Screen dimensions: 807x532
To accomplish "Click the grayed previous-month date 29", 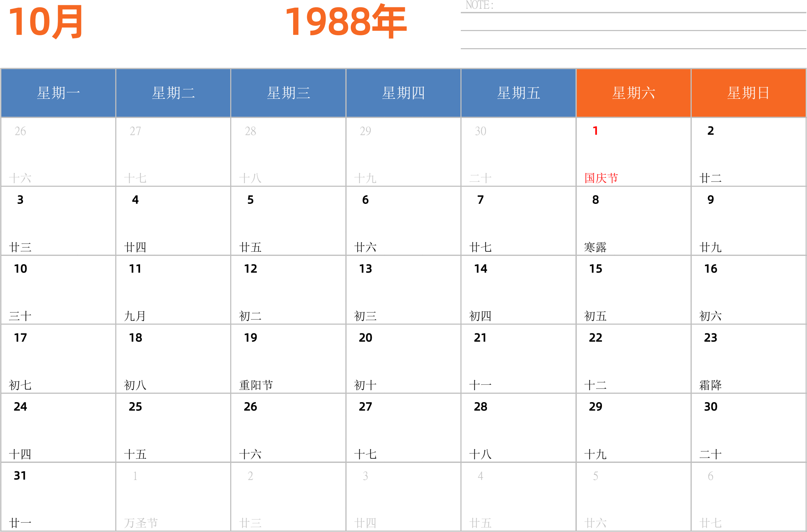I will tap(365, 131).
